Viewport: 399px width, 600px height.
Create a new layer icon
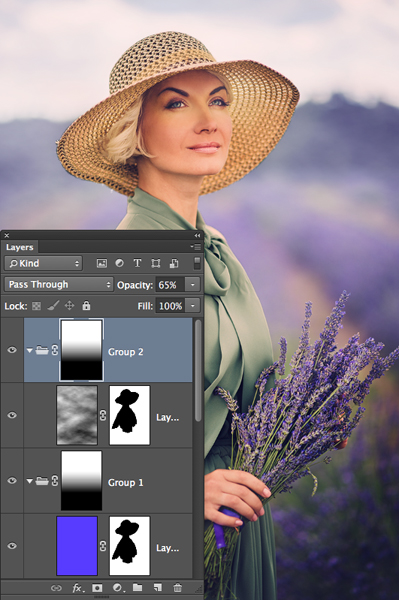pyautogui.click(x=157, y=588)
